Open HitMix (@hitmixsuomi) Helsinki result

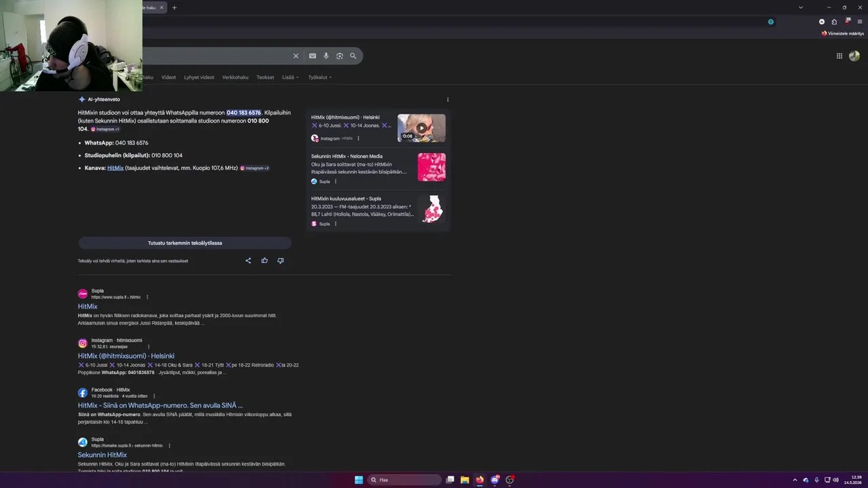click(126, 356)
